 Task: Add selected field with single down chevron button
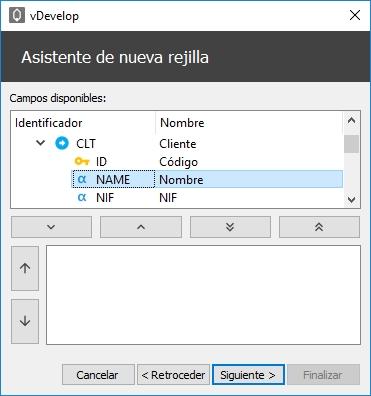(51, 227)
